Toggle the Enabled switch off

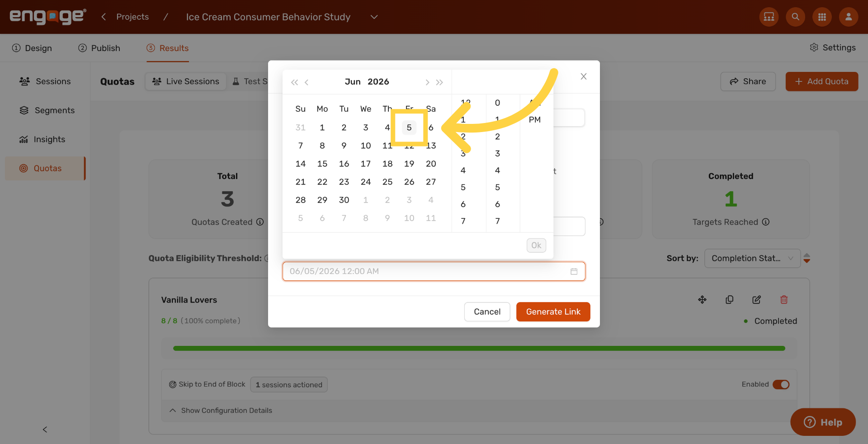(x=781, y=384)
